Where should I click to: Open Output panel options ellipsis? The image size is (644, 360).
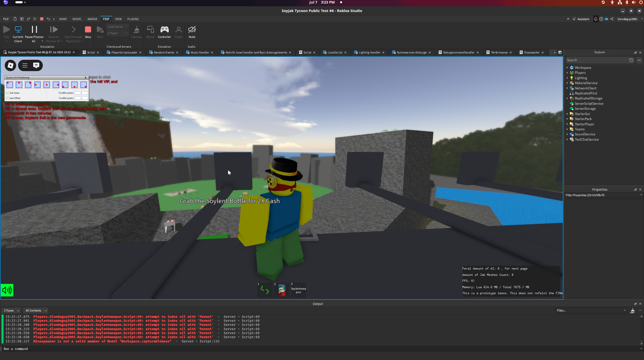(640, 311)
